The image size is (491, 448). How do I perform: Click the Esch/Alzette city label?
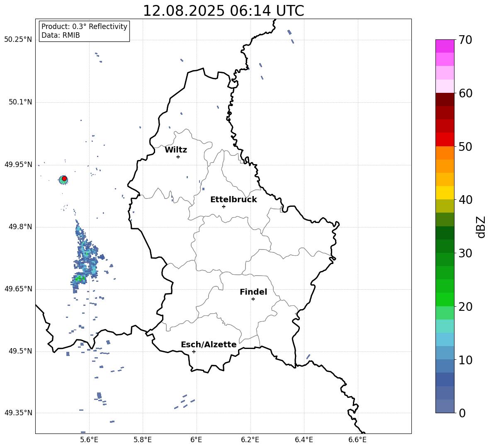209,345
